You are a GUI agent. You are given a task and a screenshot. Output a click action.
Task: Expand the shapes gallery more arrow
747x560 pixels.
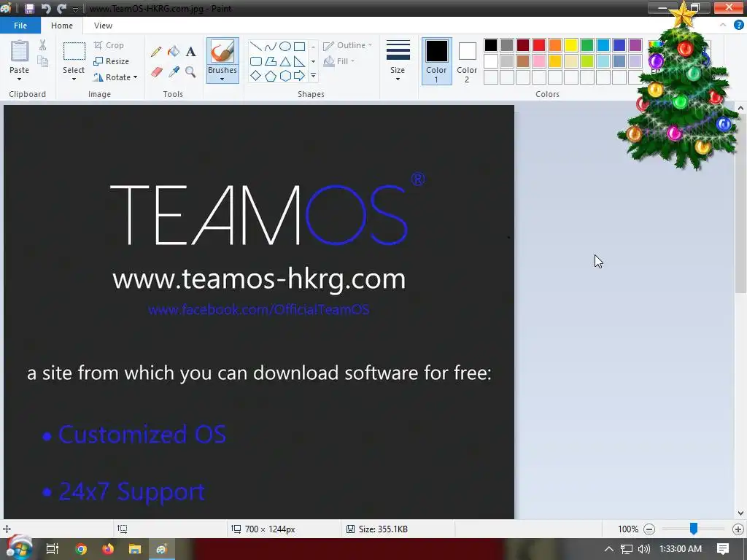click(x=313, y=76)
